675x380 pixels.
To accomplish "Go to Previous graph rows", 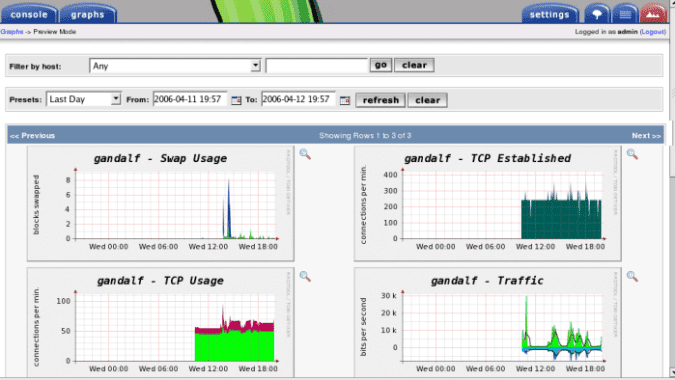I will click(32, 136).
